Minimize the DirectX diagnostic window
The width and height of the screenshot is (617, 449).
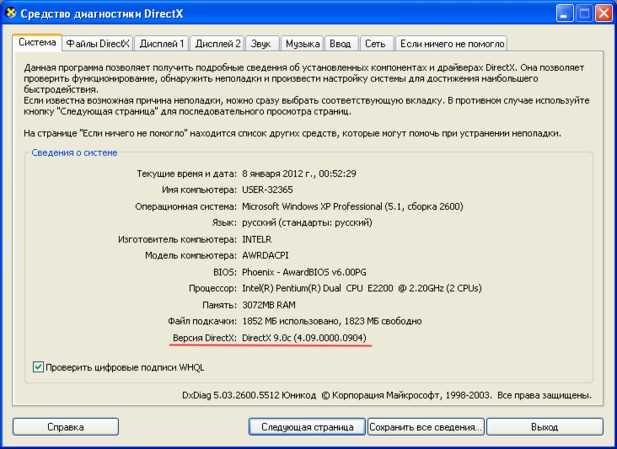coord(564,13)
